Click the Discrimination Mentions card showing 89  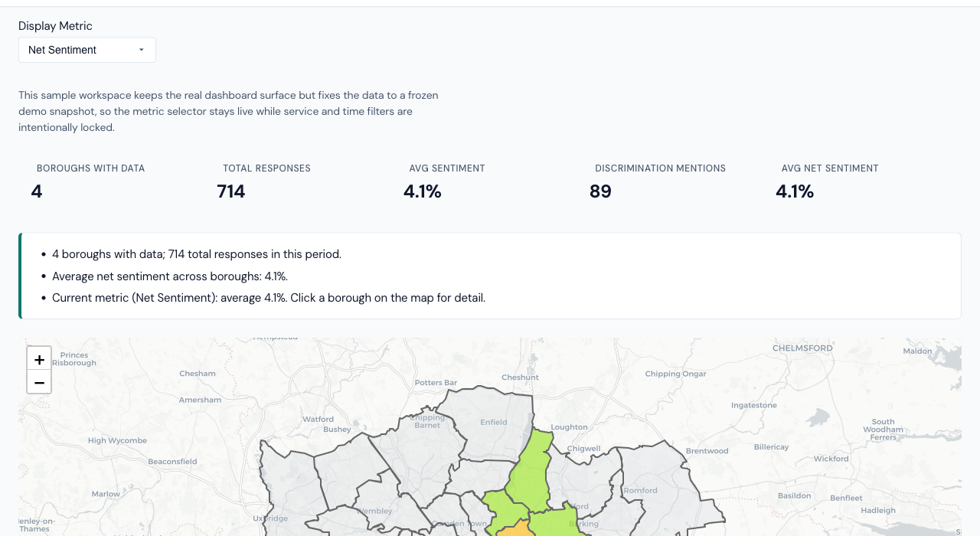point(660,181)
